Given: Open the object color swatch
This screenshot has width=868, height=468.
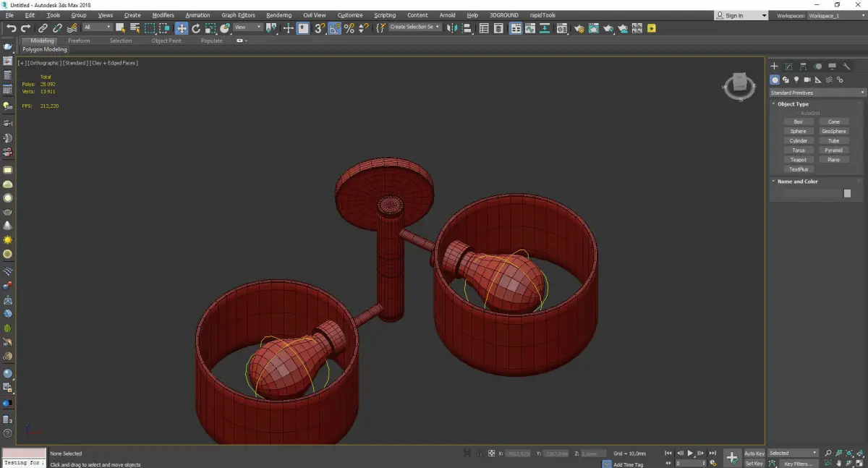Looking at the screenshot, I should 847,194.
